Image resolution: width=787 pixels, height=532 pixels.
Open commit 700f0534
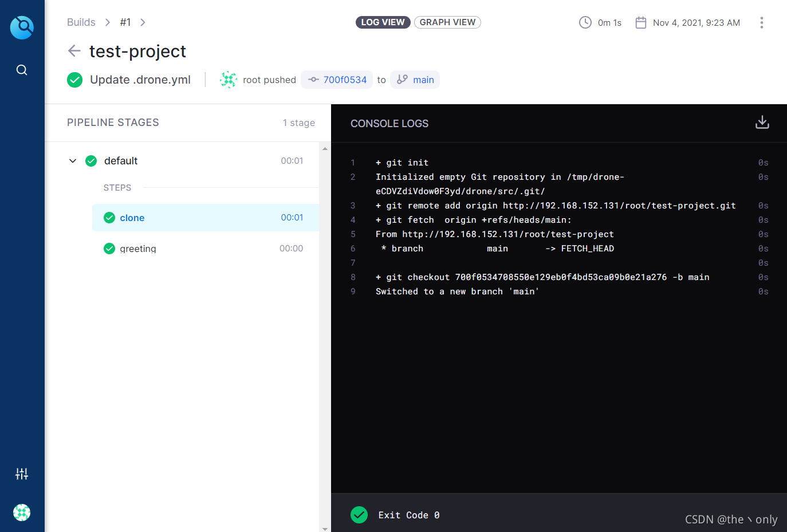344,80
